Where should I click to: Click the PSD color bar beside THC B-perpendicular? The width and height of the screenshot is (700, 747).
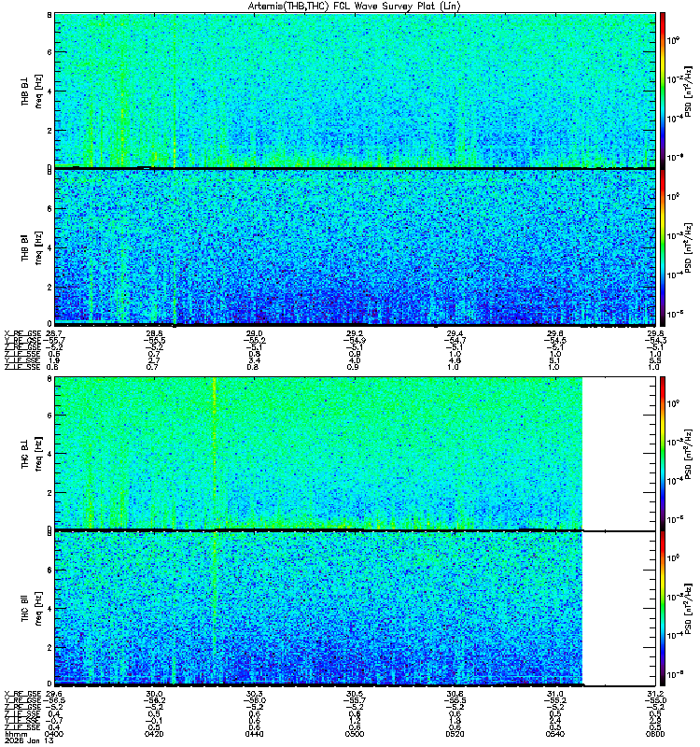663,453
